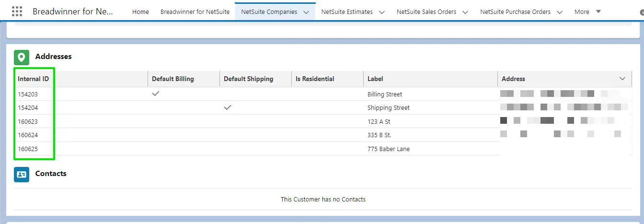Sort by the Internal ID column header
Viewport: 644px width, 224px height.
[x=34, y=79]
